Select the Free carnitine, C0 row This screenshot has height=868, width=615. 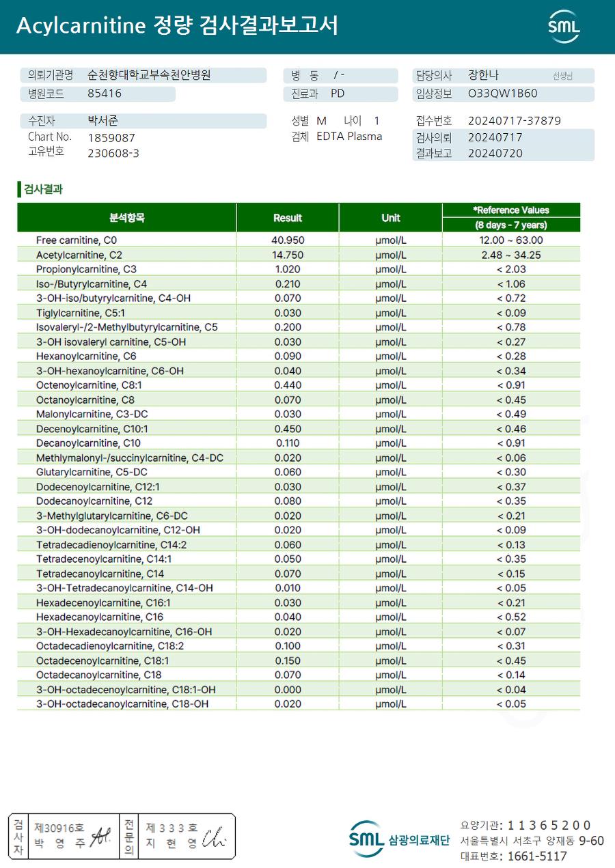click(299, 240)
